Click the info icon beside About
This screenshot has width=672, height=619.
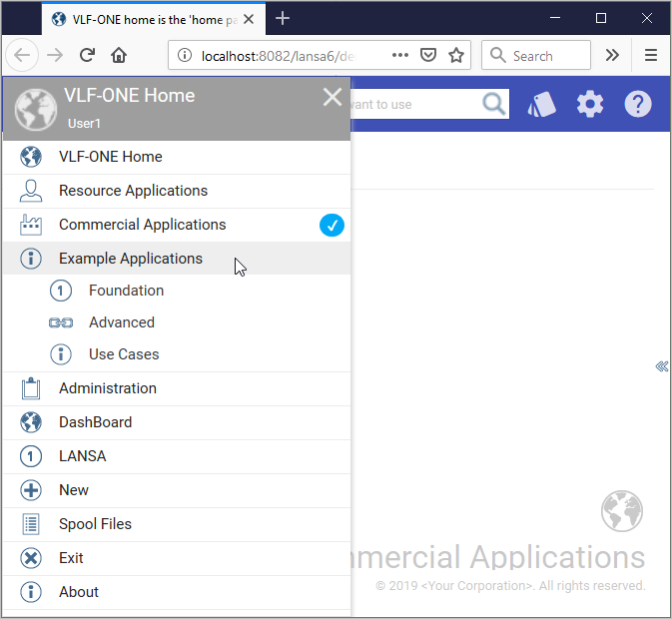tap(31, 592)
